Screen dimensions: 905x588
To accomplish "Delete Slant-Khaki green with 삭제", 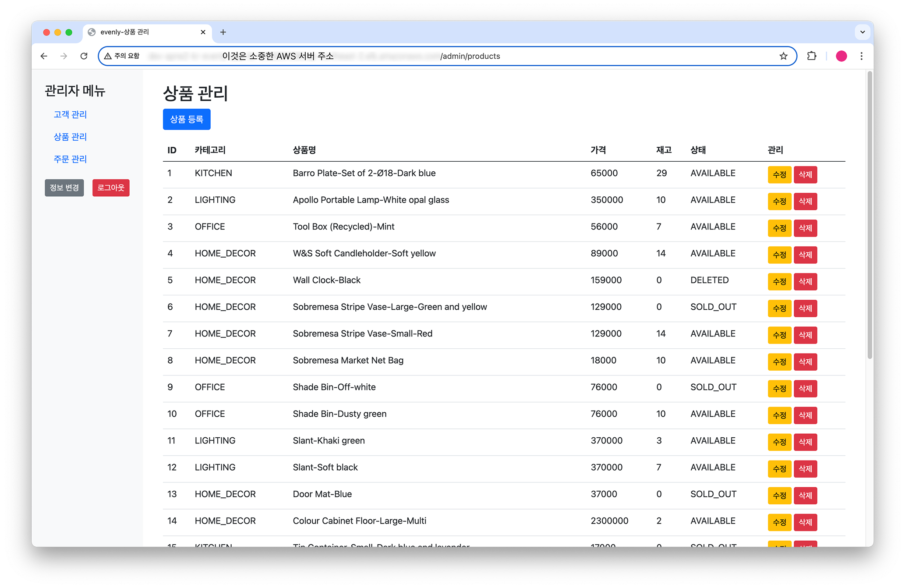I will (805, 442).
